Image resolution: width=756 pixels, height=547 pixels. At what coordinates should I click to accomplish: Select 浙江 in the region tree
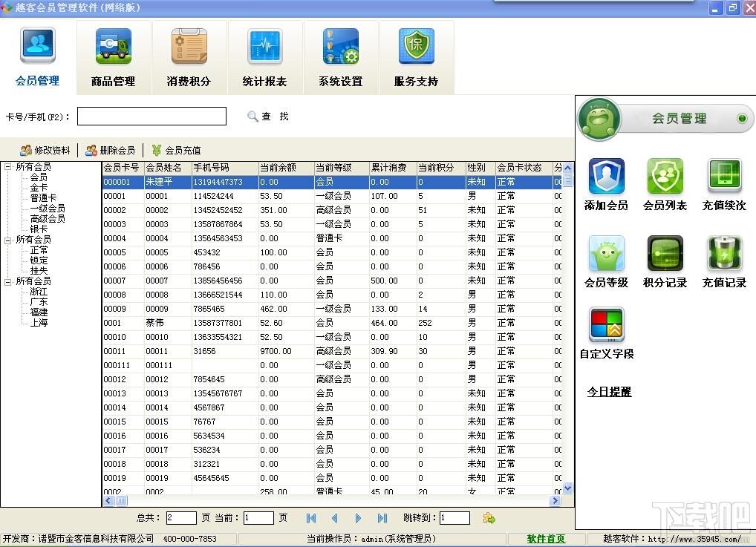39,292
